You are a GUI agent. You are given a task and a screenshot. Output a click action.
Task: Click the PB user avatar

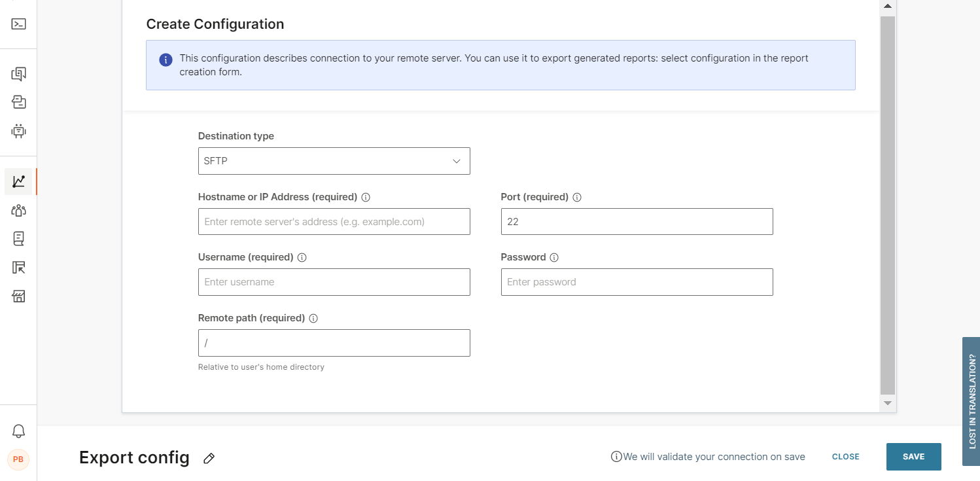[x=18, y=459]
